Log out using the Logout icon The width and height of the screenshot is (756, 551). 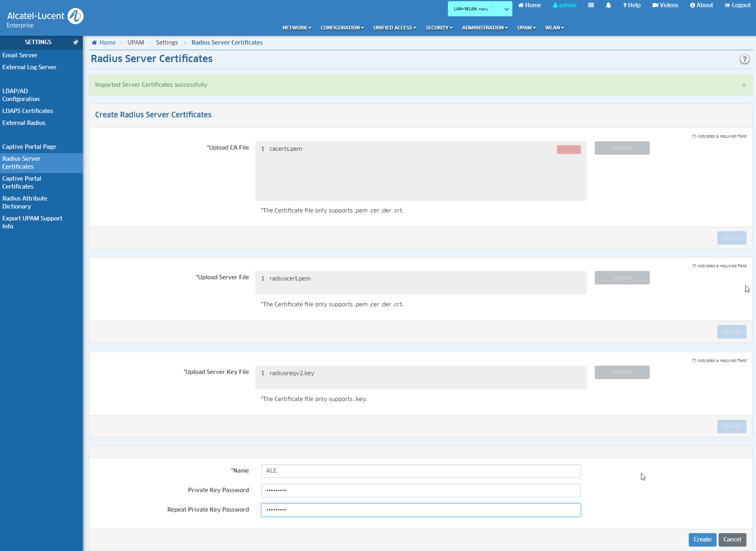(727, 5)
